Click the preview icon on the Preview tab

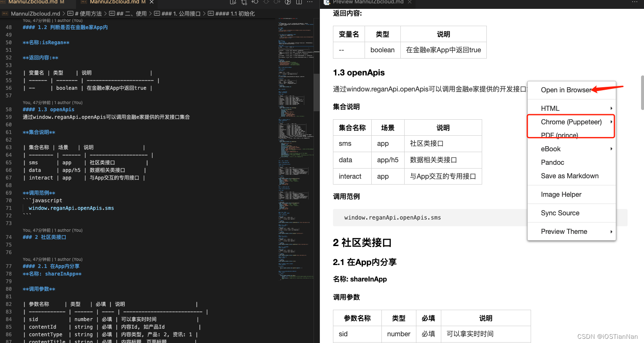[x=327, y=2]
